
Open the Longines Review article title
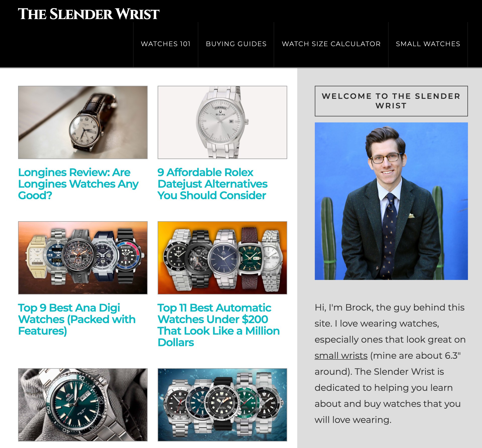pyautogui.click(x=78, y=184)
